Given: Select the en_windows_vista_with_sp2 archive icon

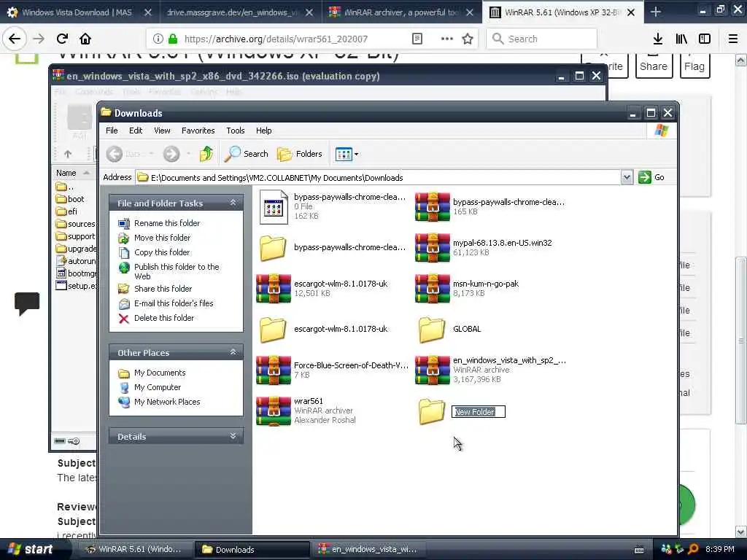Looking at the screenshot, I should tap(432, 370).
